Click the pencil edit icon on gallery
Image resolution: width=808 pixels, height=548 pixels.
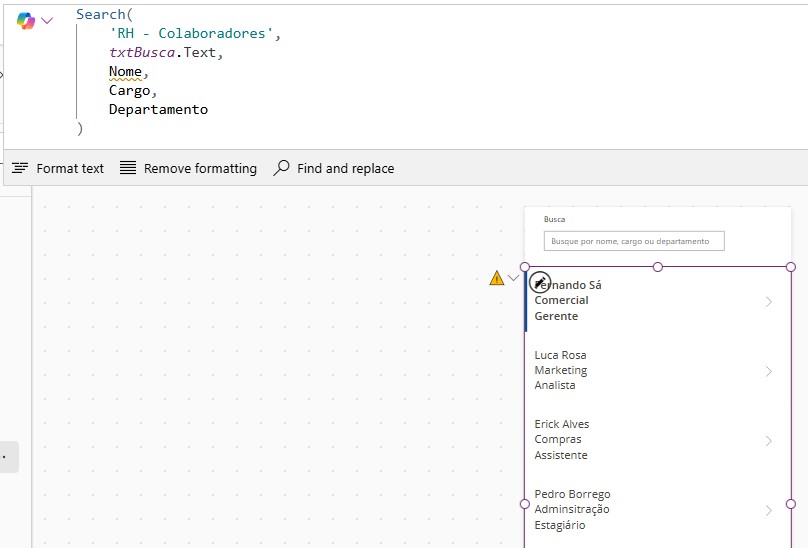(x=539, y=282)
